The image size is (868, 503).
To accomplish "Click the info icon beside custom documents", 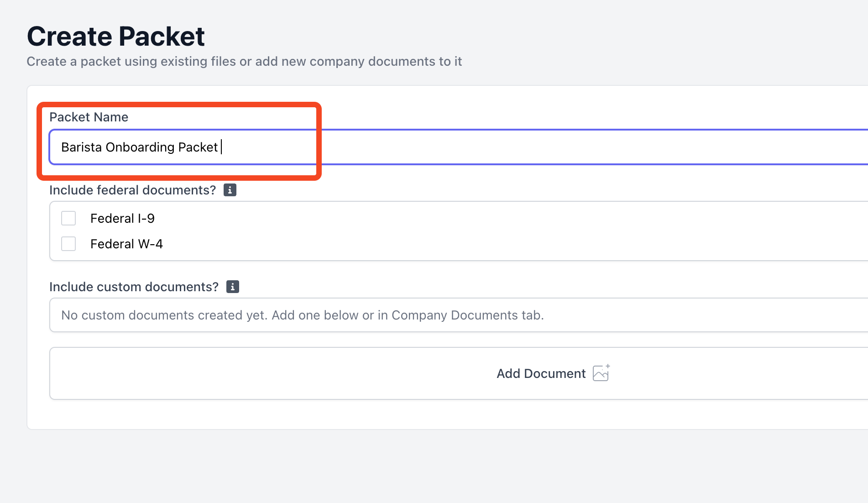I will pos(232,287).
